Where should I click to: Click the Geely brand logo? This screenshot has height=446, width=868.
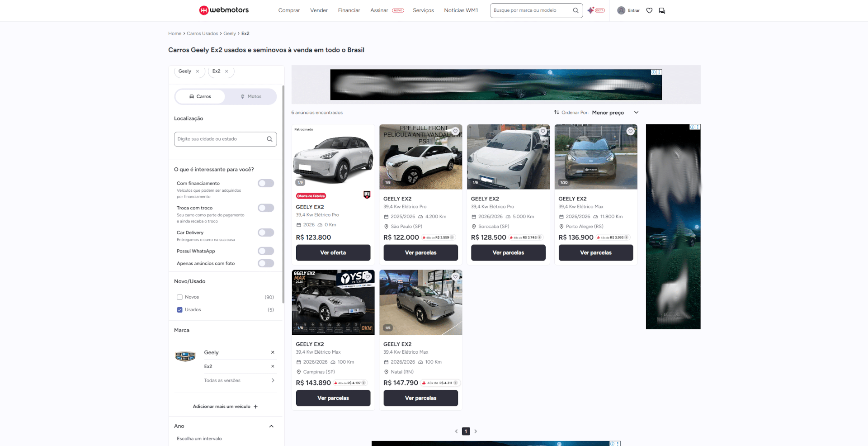185,356
